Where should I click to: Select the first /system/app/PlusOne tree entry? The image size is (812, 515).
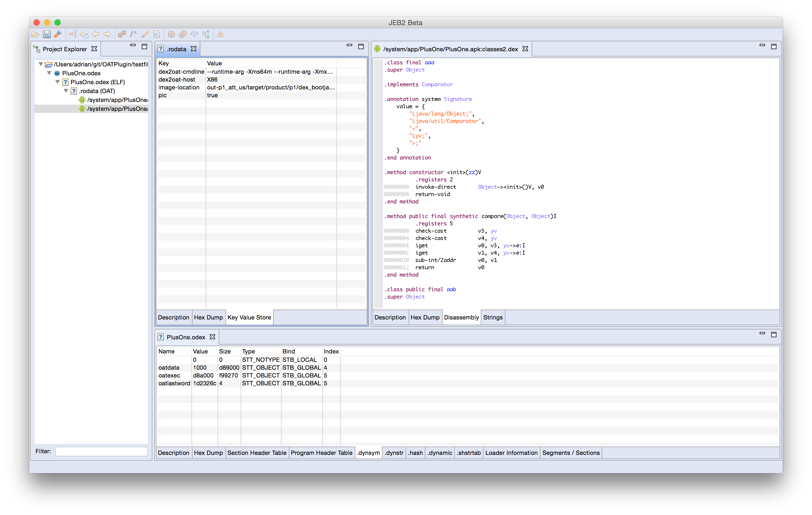(x=113, y=100)
